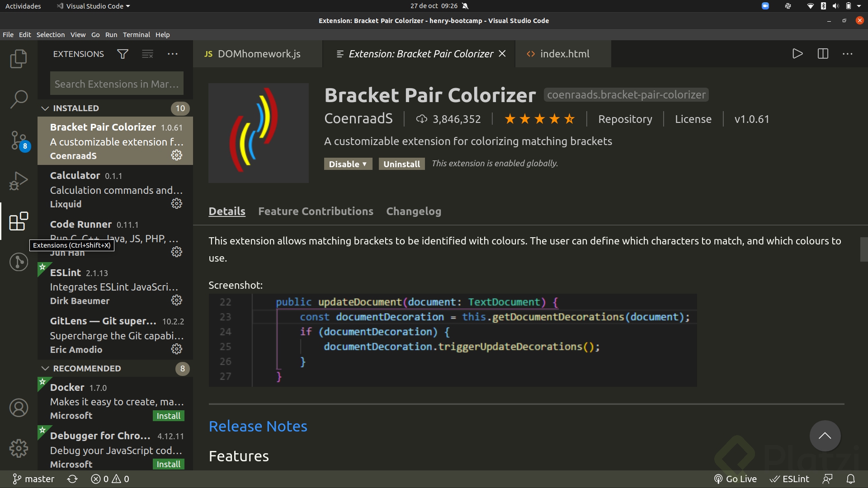
Task: Select the Details tab
Action: tap(227, 211)
